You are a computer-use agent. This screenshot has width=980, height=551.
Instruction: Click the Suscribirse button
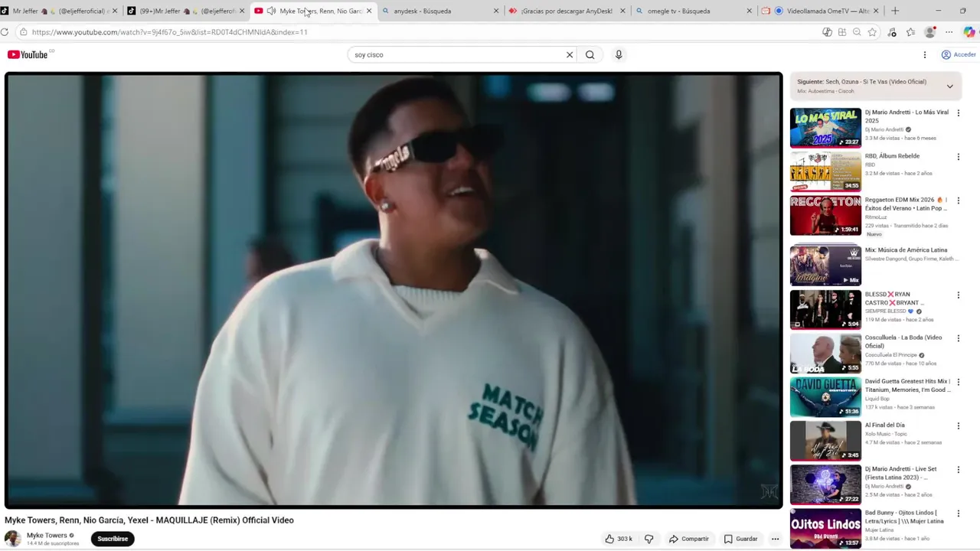[113, 539]
